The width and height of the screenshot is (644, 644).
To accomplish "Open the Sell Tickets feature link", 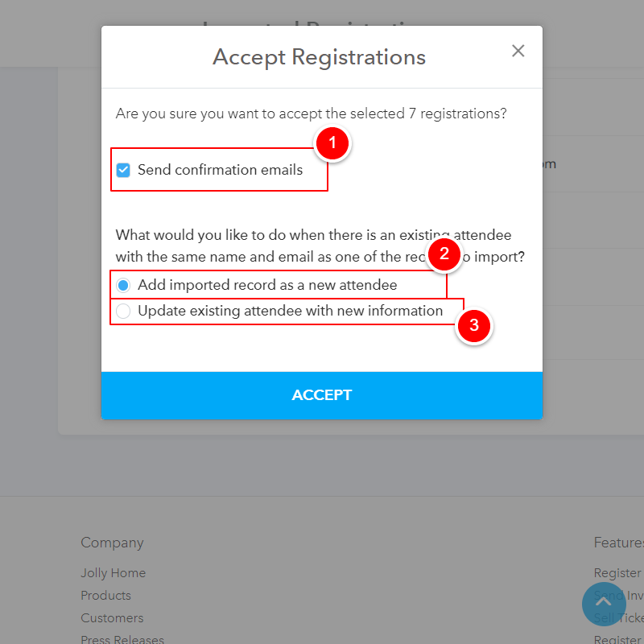I will pyautogui.click(x=620, y=617).
